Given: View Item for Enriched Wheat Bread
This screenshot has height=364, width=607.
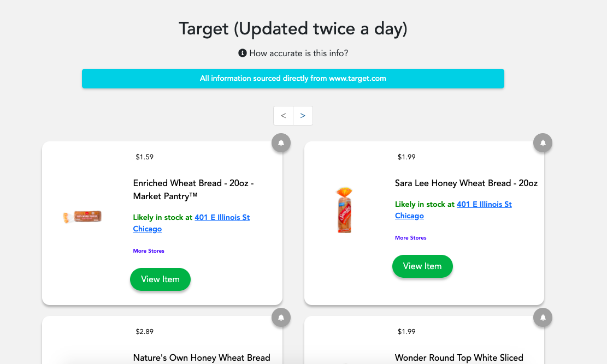Looking at the screenshot, I should pyautogui.click(x=160, y=279).
